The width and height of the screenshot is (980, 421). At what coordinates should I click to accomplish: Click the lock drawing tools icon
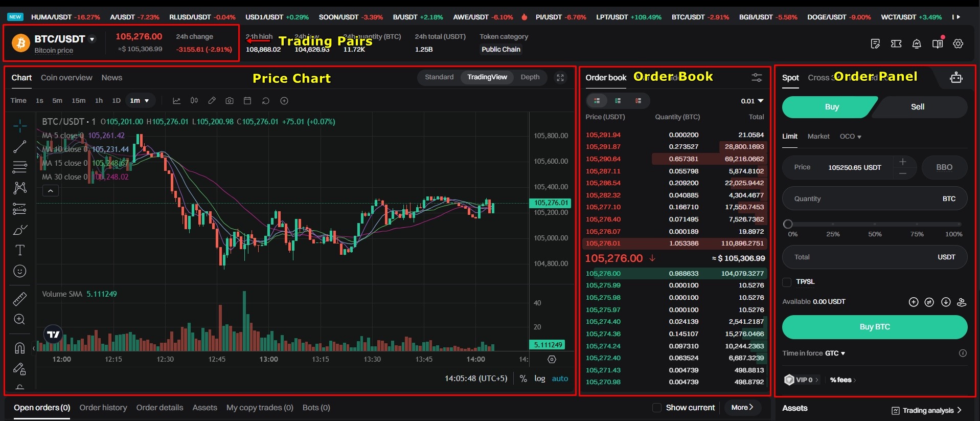[x=20, y=369]
